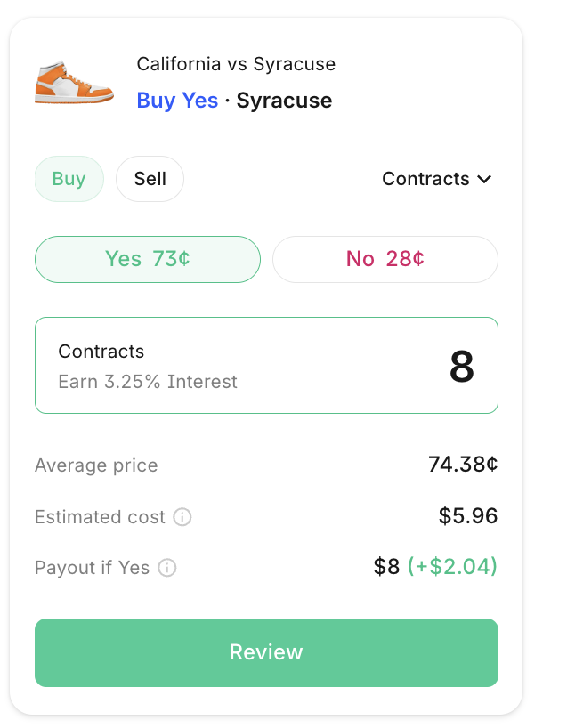Click the Payout if Yes label text
This screenshot has width=575, height=728.
click(92, 568)
